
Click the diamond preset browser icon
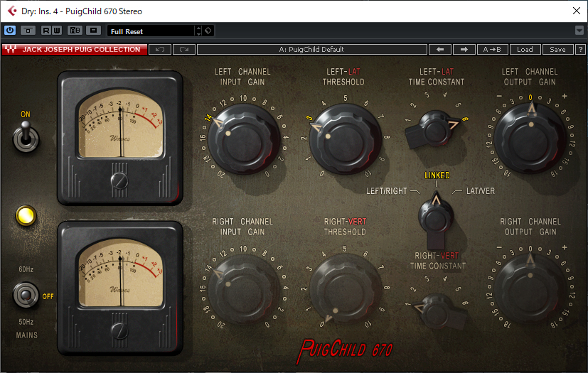pos(208,31)
